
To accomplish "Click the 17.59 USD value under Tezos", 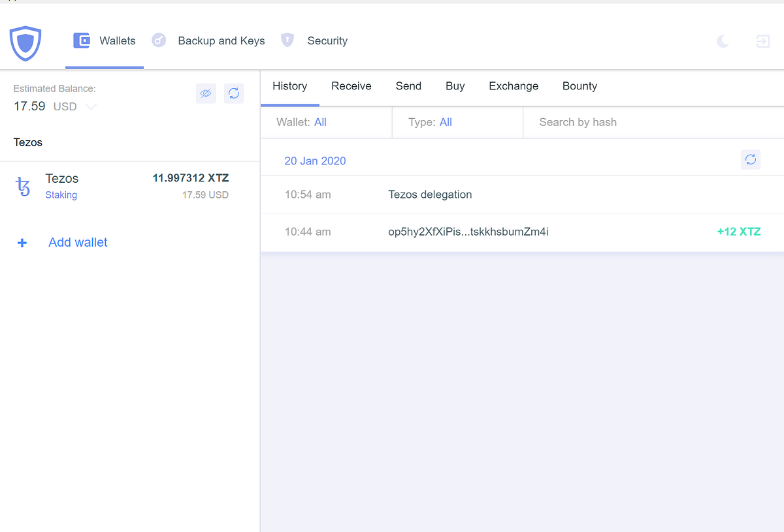I will click(205, 195).
